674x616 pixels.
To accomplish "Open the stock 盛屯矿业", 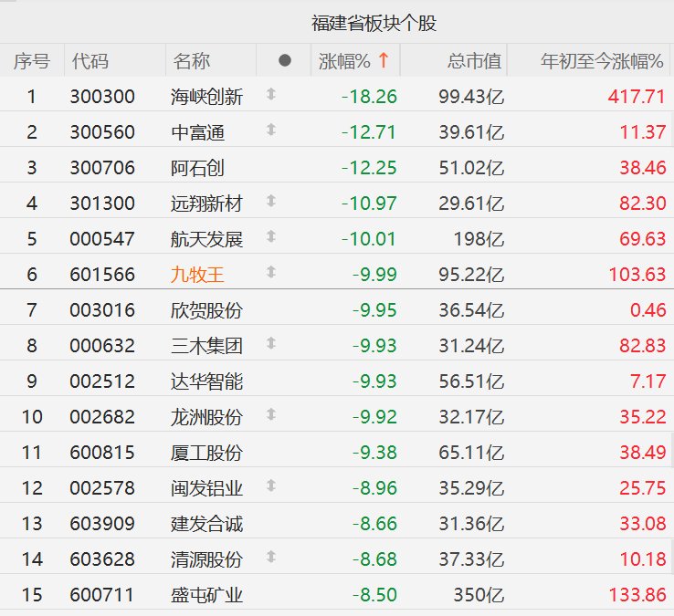I will tap(207, 595).
